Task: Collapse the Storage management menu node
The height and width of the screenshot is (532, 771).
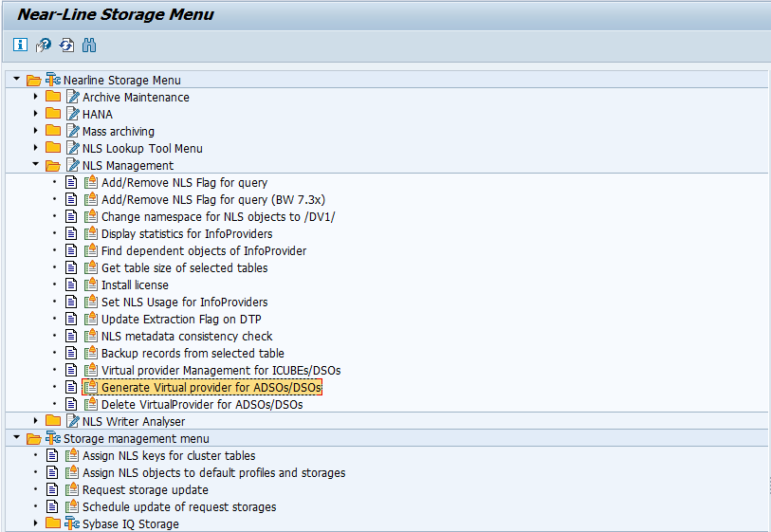Action: 17,437
